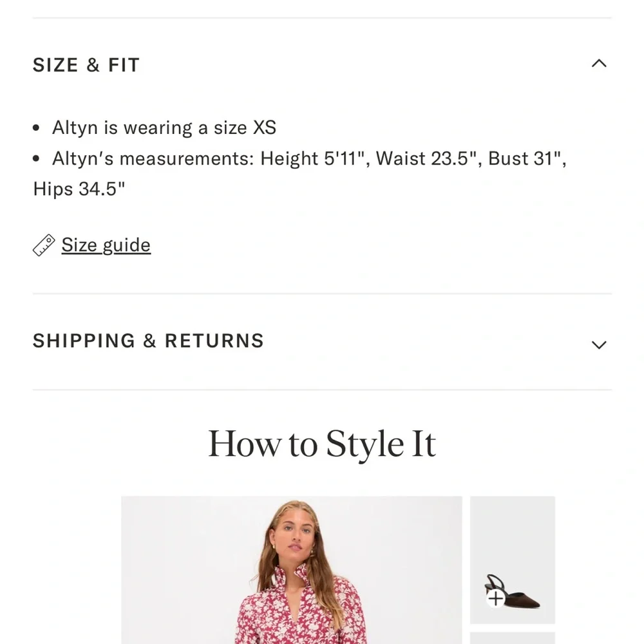
Task: Open the Size guide link
Action: (x=106, y=245)
